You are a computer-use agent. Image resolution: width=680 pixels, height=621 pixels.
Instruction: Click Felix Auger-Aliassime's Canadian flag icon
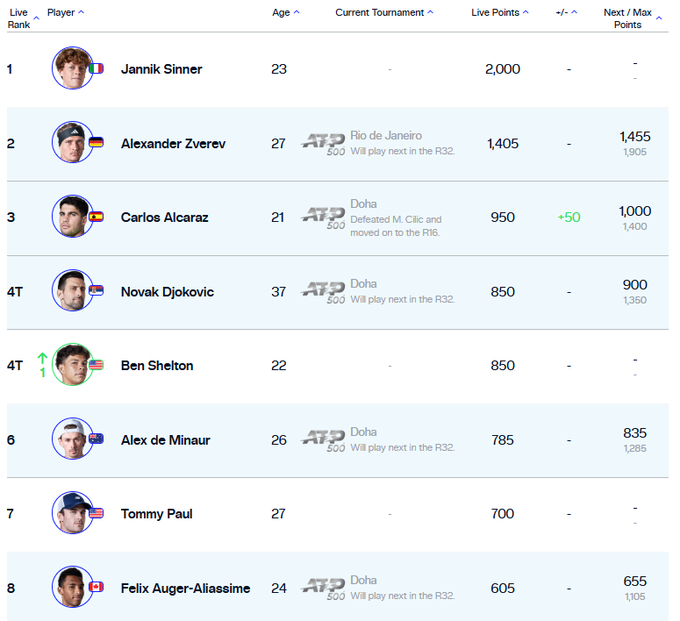pyautogui.click(x=96, y=587)
